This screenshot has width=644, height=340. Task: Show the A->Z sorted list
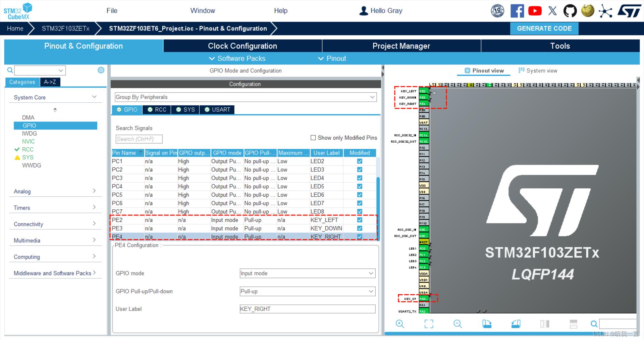[50, 82]
